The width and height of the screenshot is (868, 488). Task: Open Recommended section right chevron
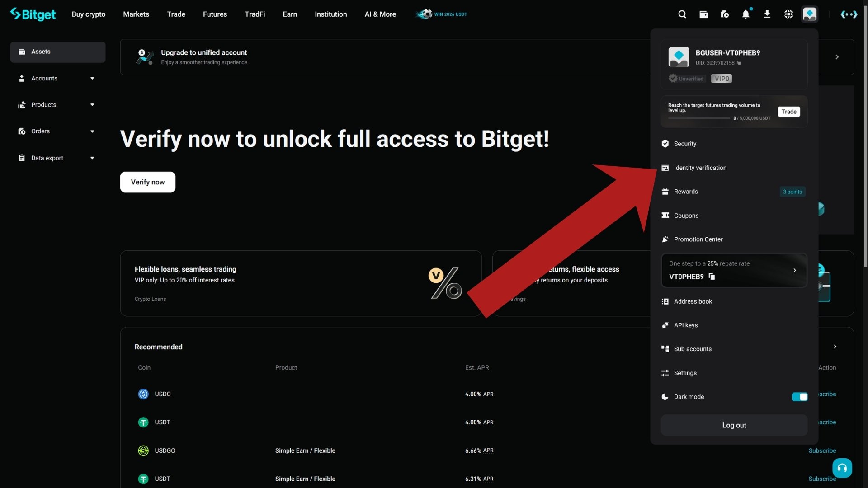[x=835, y=347]
